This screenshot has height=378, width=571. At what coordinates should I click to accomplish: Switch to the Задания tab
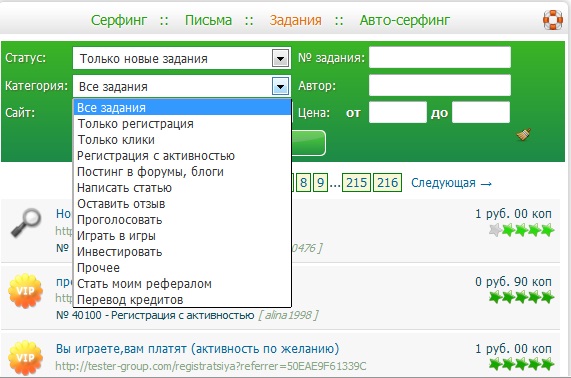coord(295,20)
